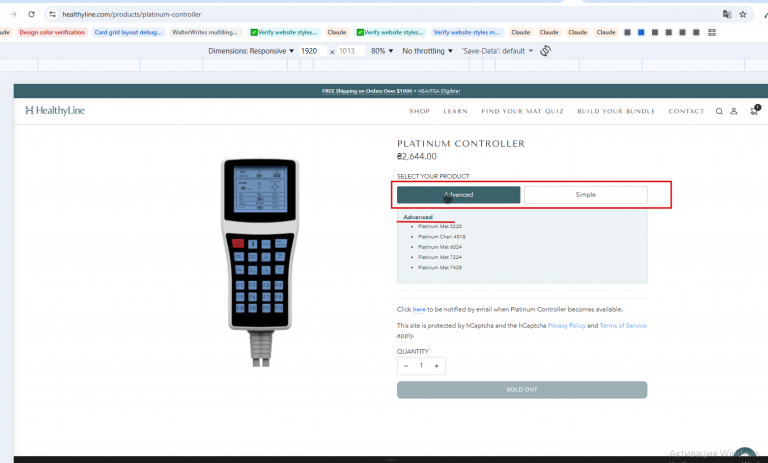Image resolution: width=768 pixels, height=463 pixels.
Task: Open the 'Save-Data': default dropdown
Action: coord(497,51)
